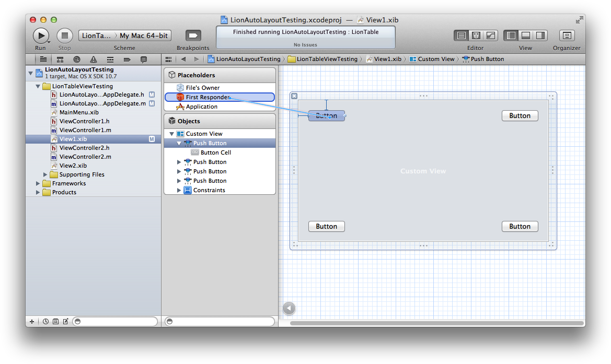
Task: Show the Breakpoint navigator
Action: point(127,60)
